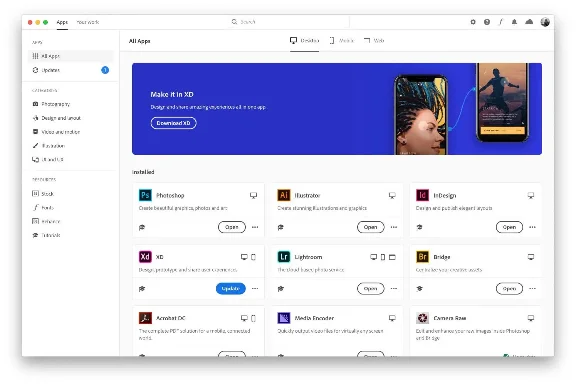This screenshot has height=385, width=576.
Task: Click the InDesign app icon
Action: 422,195
